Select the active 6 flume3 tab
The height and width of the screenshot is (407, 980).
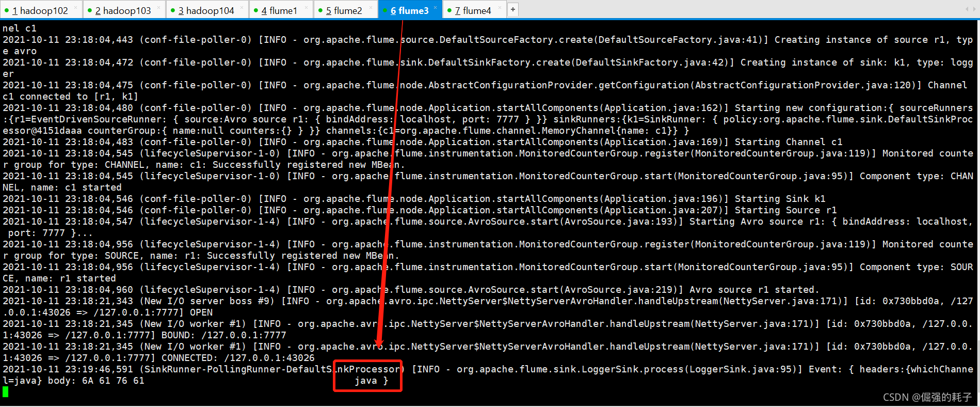pyautogui.click(x=410, y=10)
